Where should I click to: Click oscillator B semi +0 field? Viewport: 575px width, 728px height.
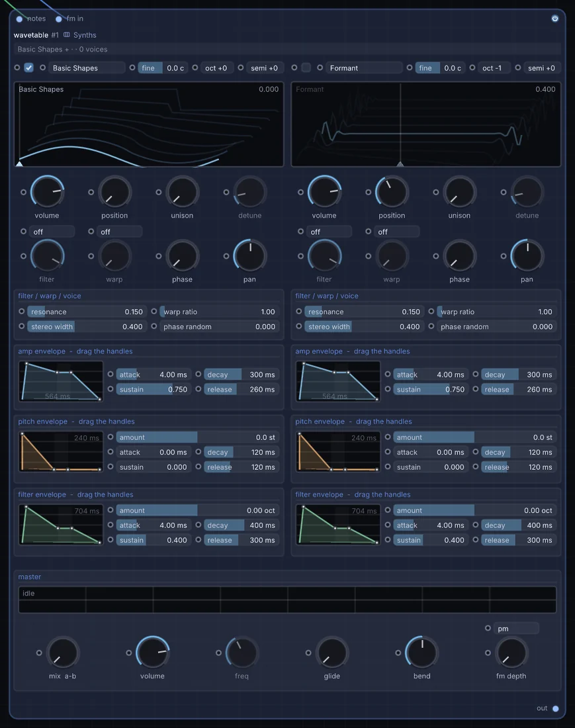tap(541, 68)
